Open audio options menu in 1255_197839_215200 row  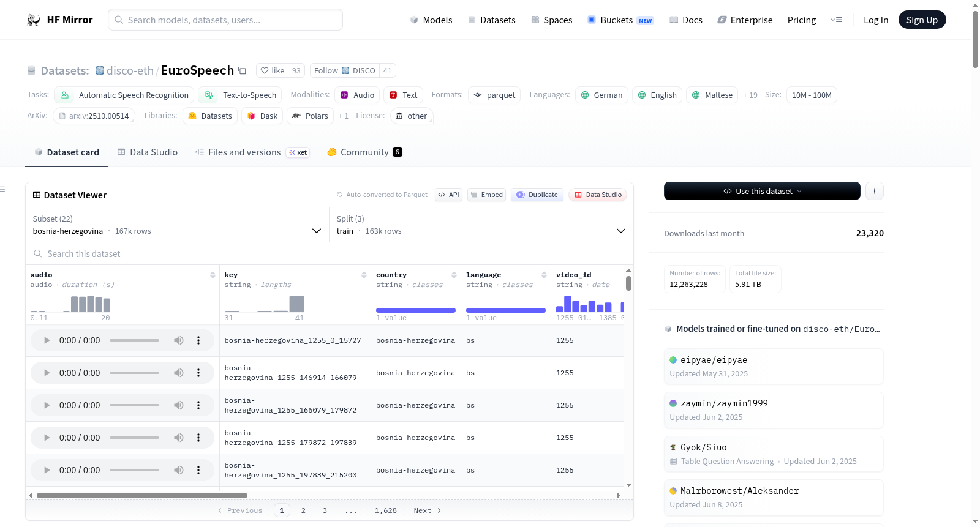pyautogui.click(x=198, y=470)
